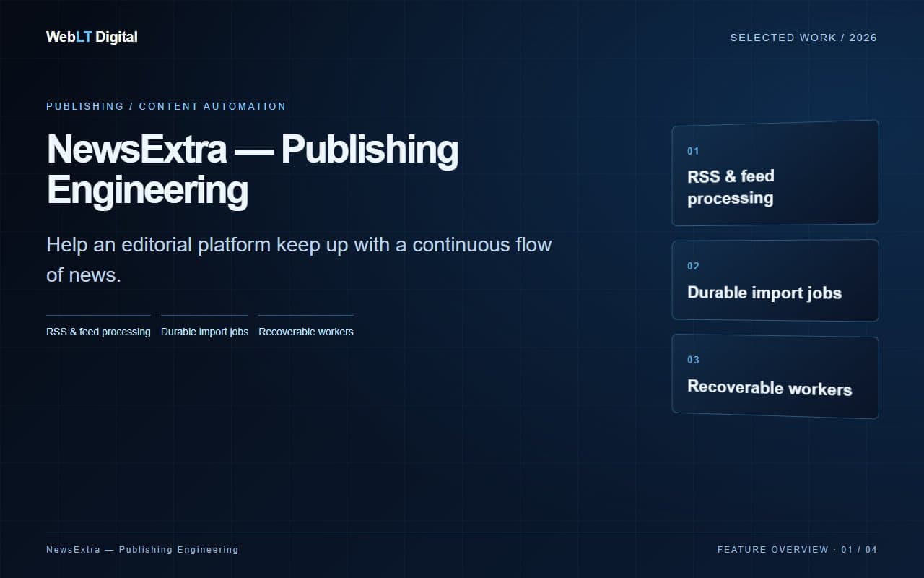Click the paragraph starting 'Help an editorial platform'
Image resolution: width=924 pixels, height=578 pixels.
299,259
